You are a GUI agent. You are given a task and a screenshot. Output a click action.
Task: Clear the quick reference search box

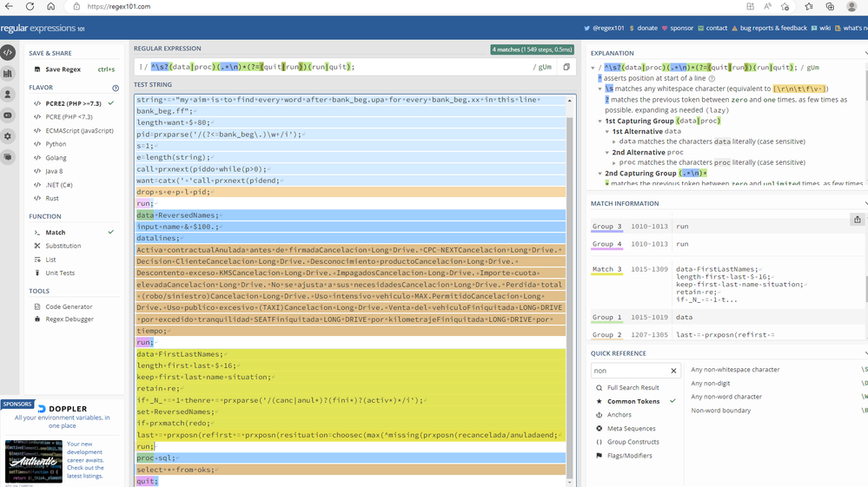pos(673,371)
